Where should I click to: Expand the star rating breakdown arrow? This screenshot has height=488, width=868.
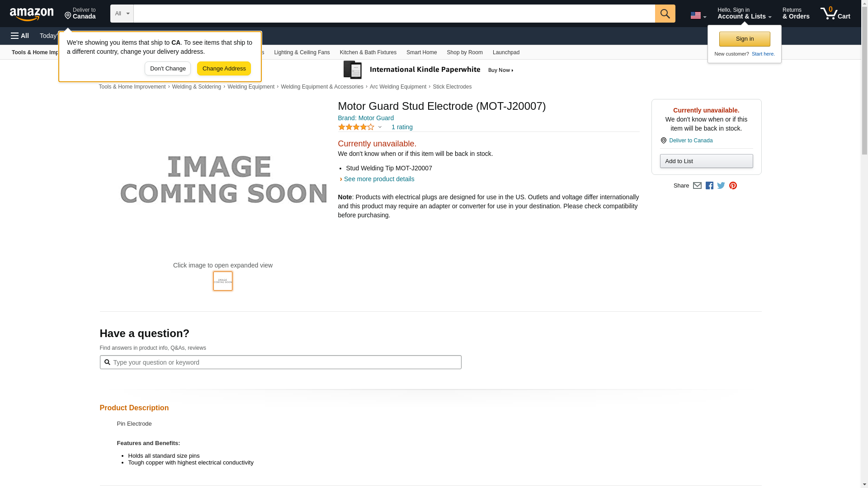click(380, 127)
